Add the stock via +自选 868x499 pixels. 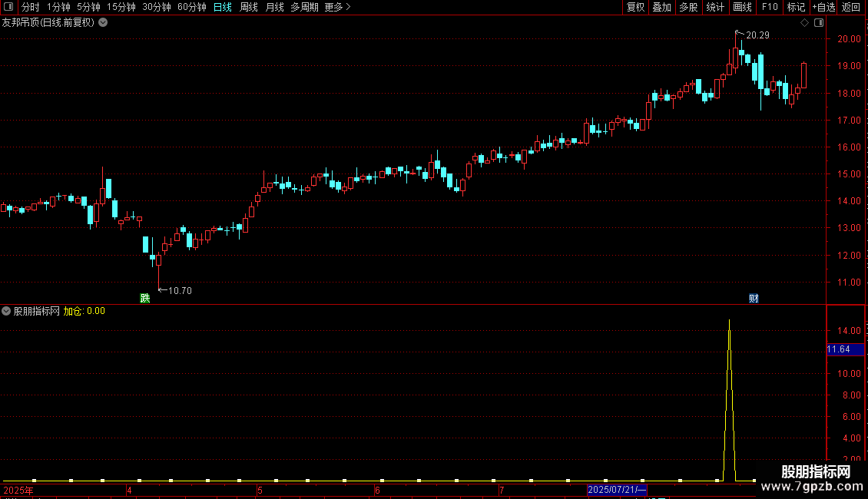point(823,7)
